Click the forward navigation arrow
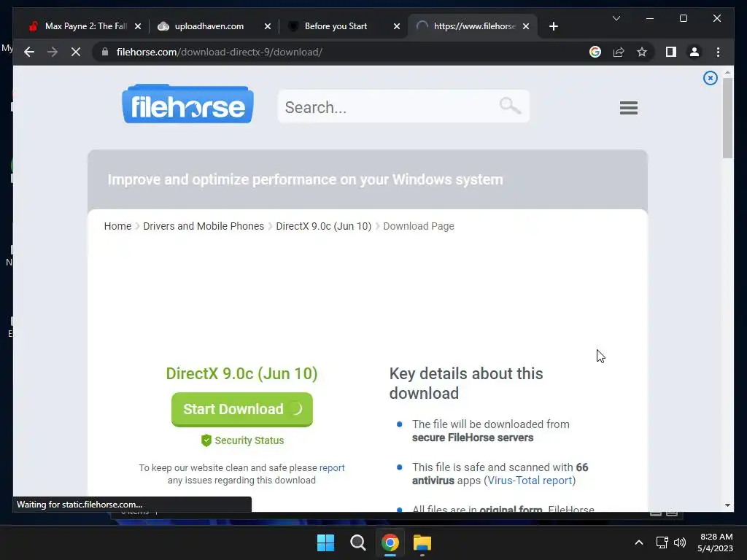 (53, 52)
